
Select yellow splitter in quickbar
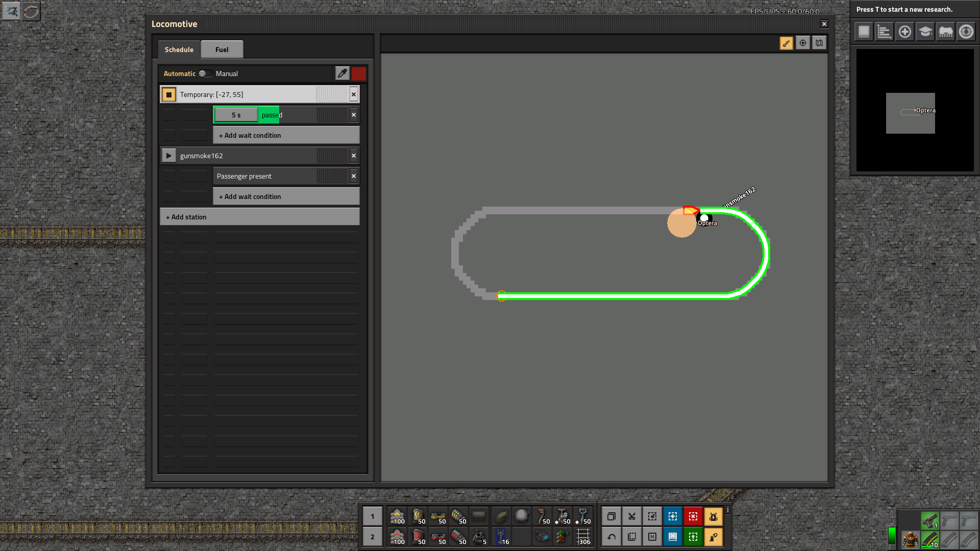coord(438,516)
